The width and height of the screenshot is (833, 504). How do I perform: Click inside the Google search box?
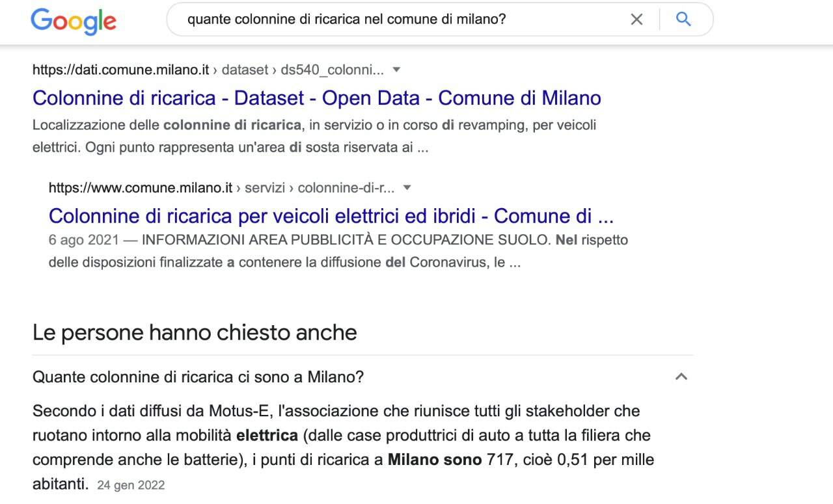point(403,20)
